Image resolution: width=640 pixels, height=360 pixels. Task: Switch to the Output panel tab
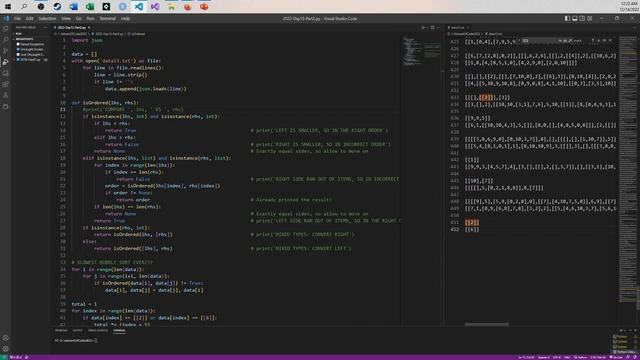78,331
